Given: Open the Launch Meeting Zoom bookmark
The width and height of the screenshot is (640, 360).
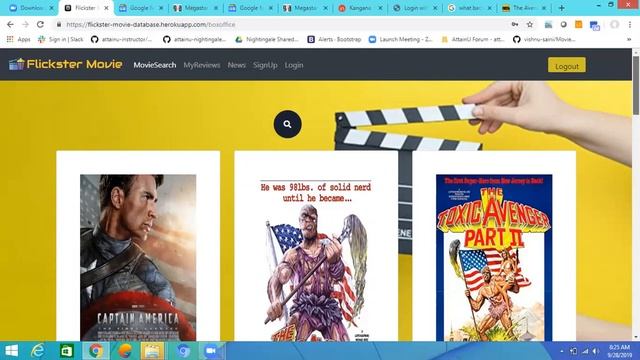Looking at the screenshot, I should pos(400,39).
